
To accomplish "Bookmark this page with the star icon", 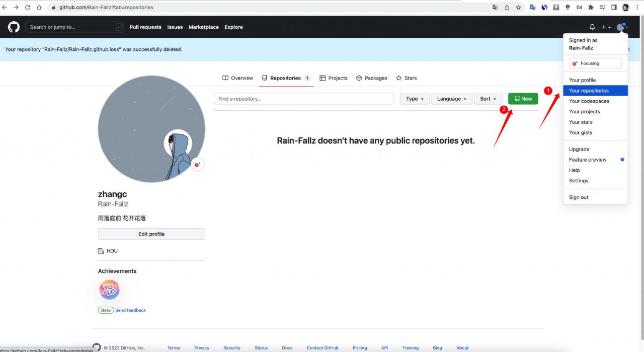I will (x=518, y=8).
